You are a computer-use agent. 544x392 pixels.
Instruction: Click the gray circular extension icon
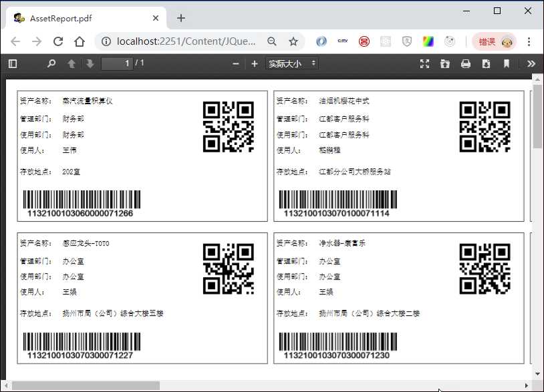450,41
